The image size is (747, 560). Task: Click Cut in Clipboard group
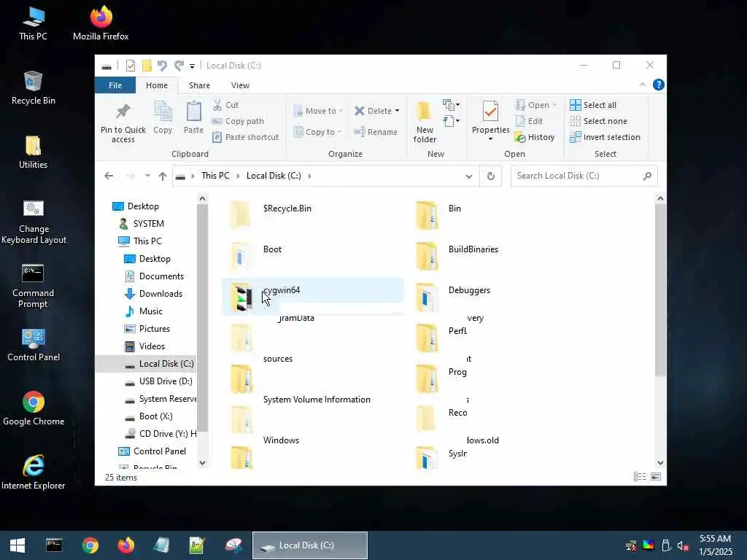226,105
